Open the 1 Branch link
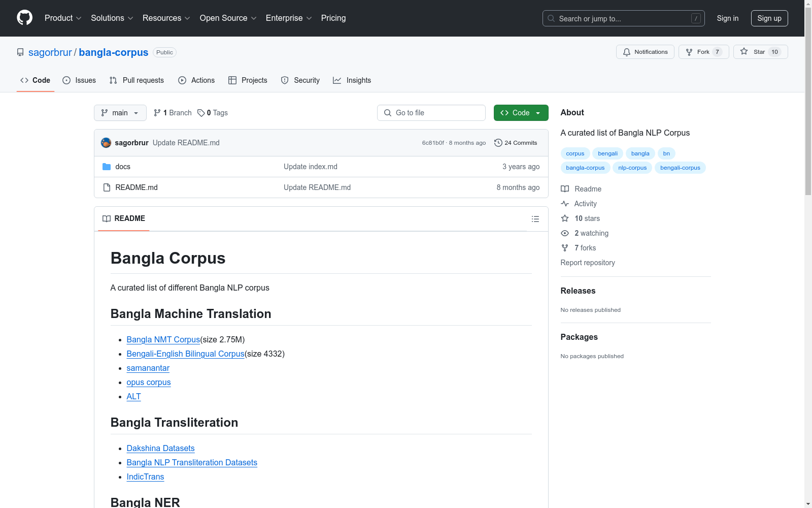 (173, 113)
